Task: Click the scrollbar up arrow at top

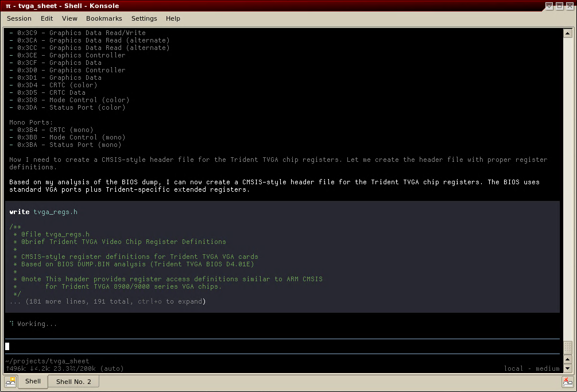Action: 567,33
